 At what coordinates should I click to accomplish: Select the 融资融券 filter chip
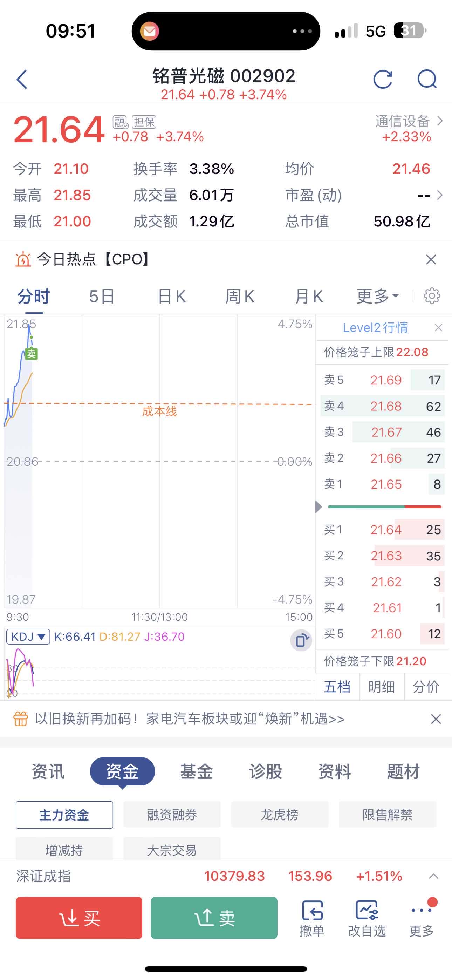[x=172, y=815]
